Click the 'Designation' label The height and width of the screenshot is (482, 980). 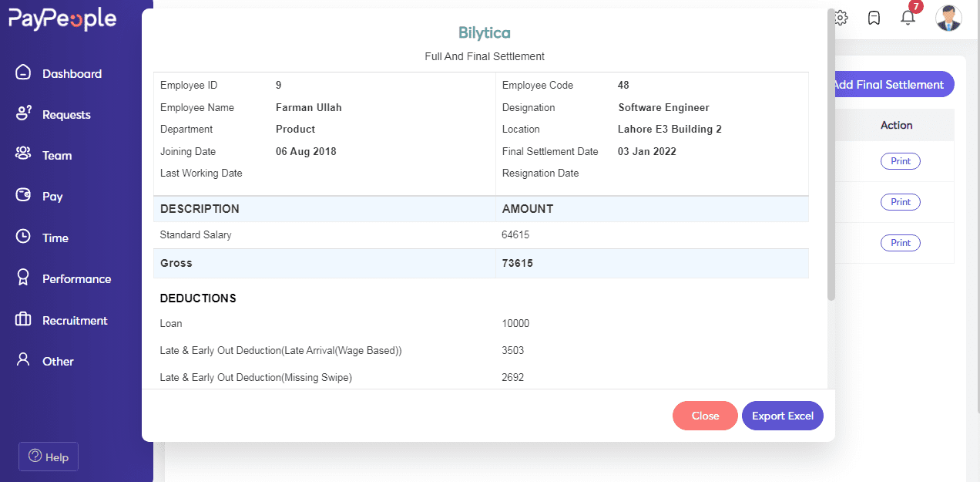pyautogui.click(x=529, y=107)
